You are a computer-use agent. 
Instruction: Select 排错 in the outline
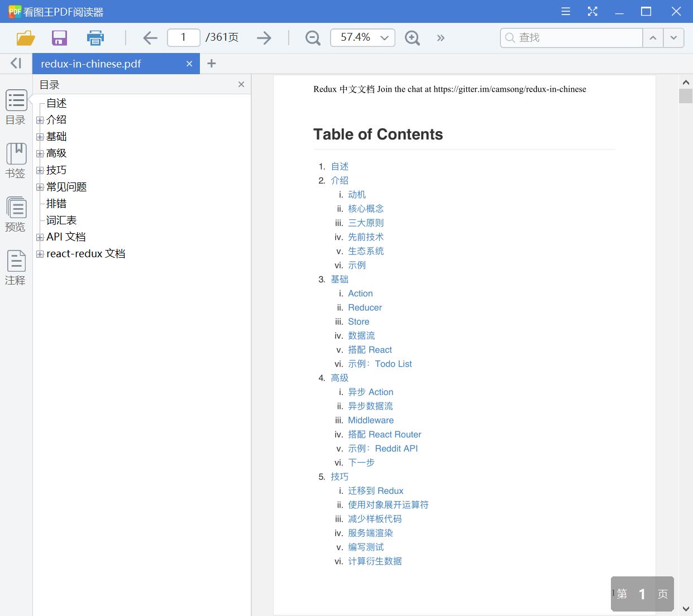(x=56, y=204)
